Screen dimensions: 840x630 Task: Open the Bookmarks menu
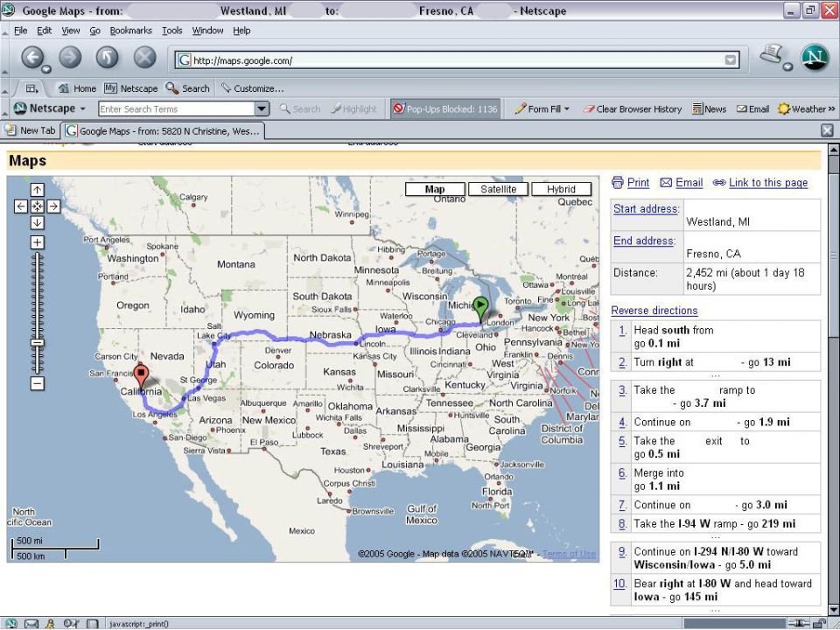coord(130,31)
